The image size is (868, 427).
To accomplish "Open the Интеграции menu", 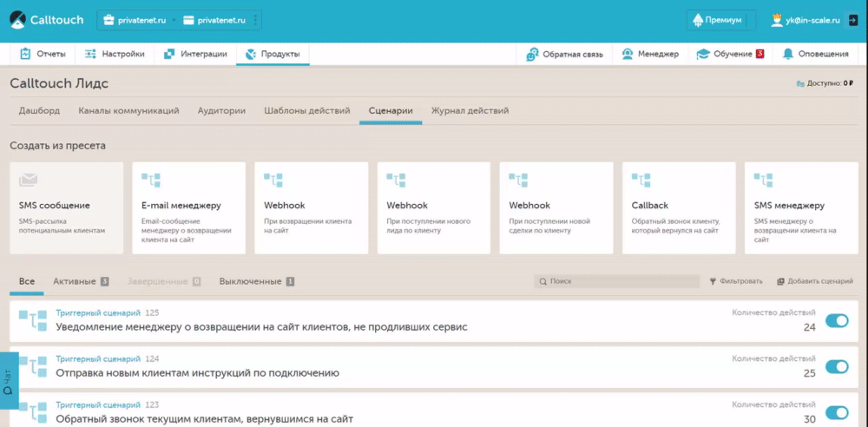I will [x=194, y=54].
